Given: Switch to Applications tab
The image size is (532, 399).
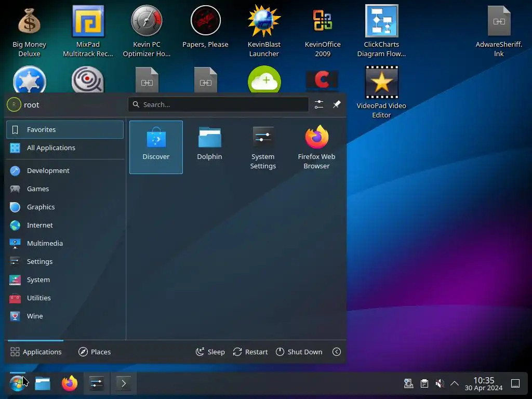Looking at the screenshot, I should [36, 352].
